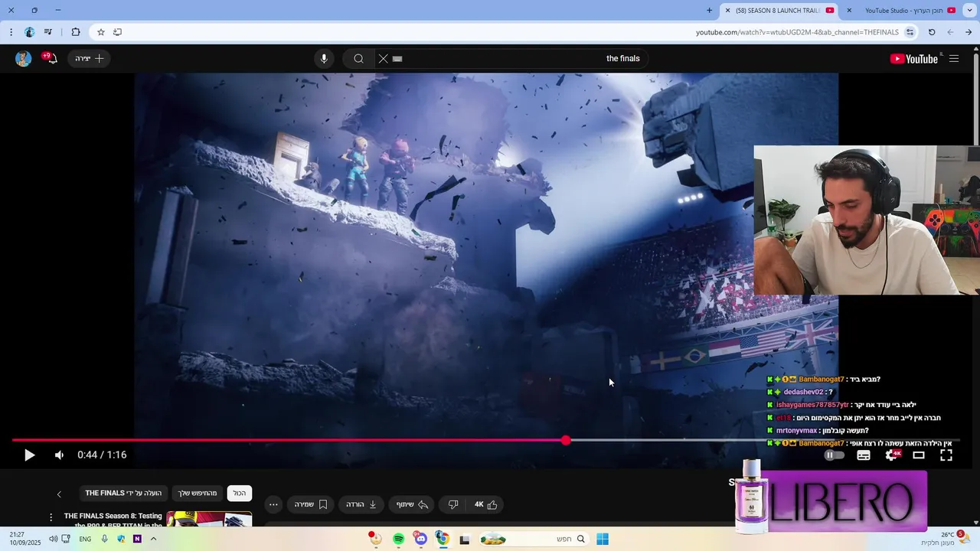
Task: Bookmark this page star
Action: point(101,32)
